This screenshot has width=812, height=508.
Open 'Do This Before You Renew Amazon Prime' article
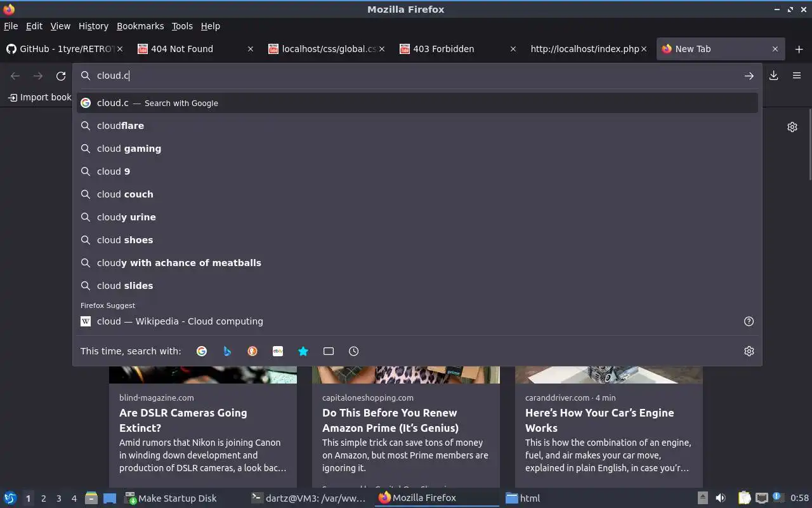390,420
